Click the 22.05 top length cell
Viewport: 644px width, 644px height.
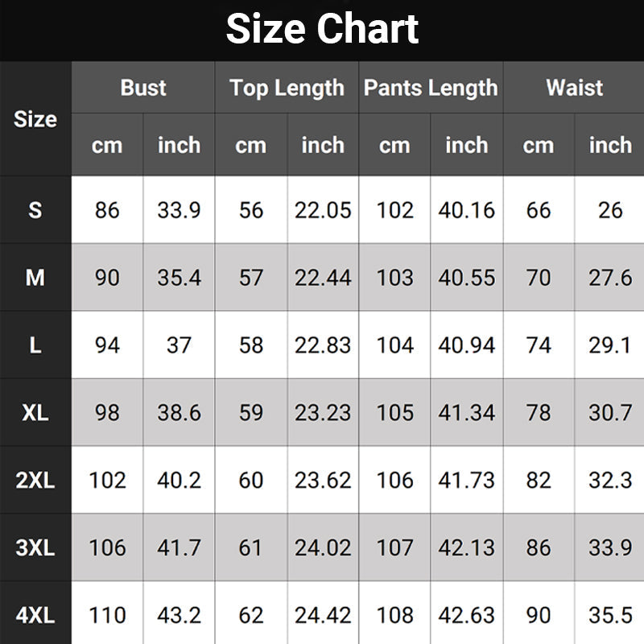323,210
